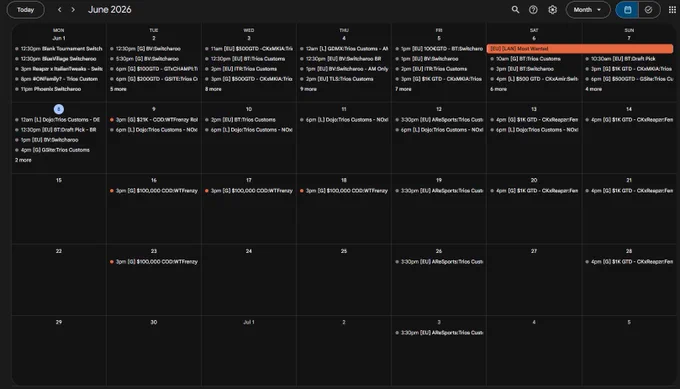This screenshot has height=389, width=680.
Task: Open 6pm $500GTD GSite event on June 7
Action: (629, 79)
